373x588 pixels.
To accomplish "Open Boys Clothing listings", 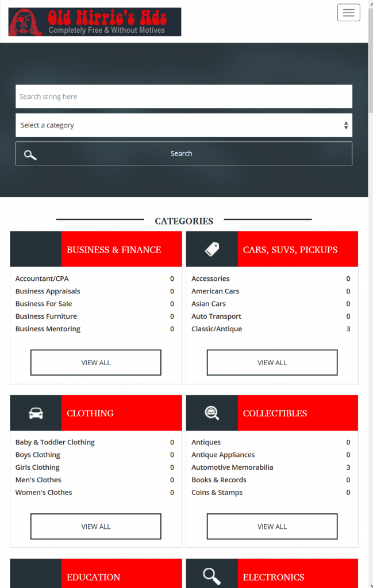I will point(37,455).
